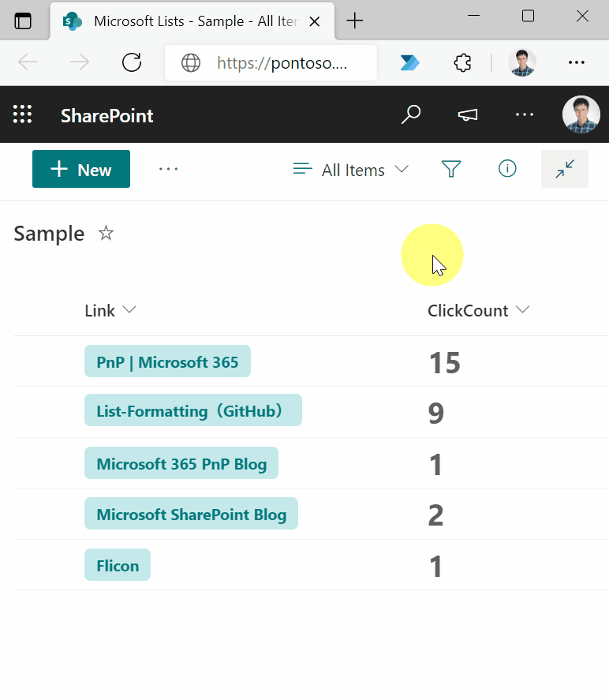Go forward in browser history
The width and height of the screenshot is (609, 700).
coord(80,62)
